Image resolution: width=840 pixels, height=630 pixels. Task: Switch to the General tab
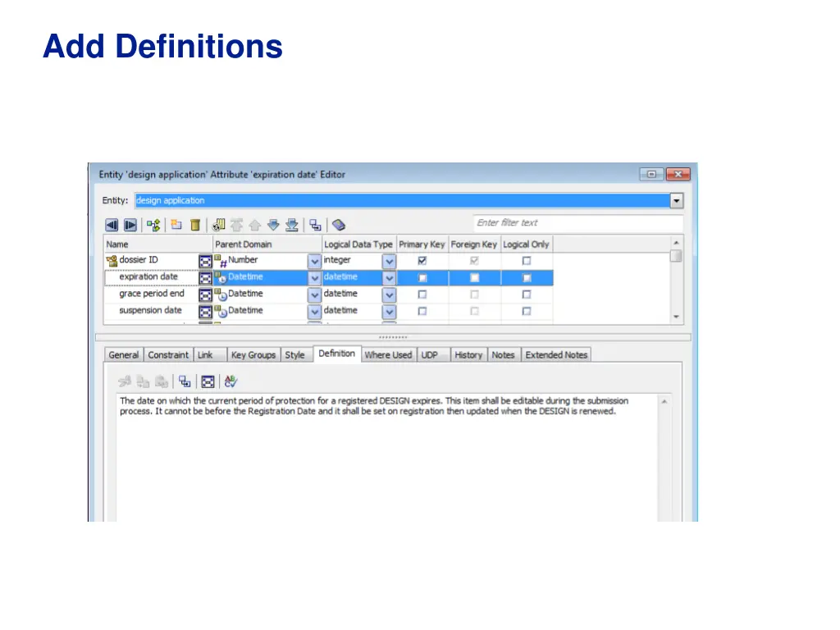click(124, 354)
